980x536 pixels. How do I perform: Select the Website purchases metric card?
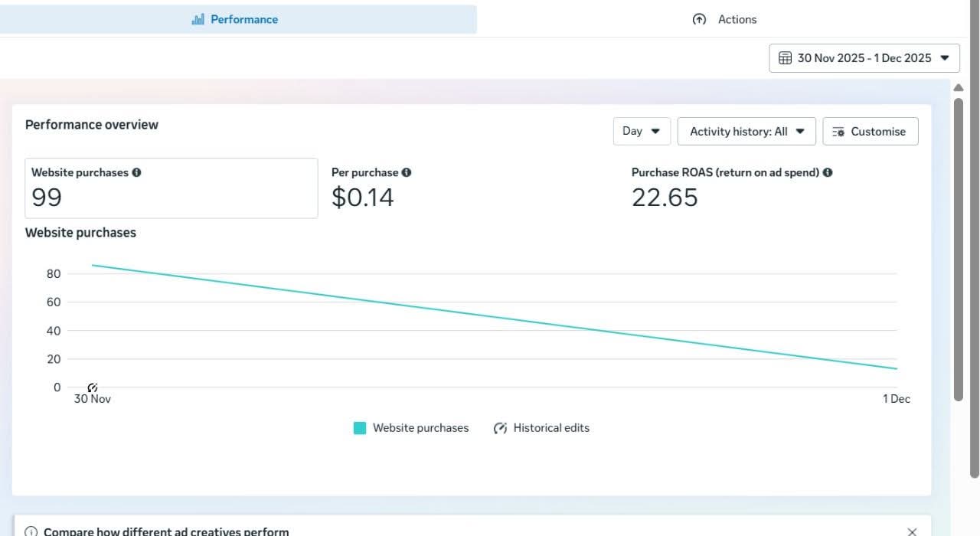[171, 188]
